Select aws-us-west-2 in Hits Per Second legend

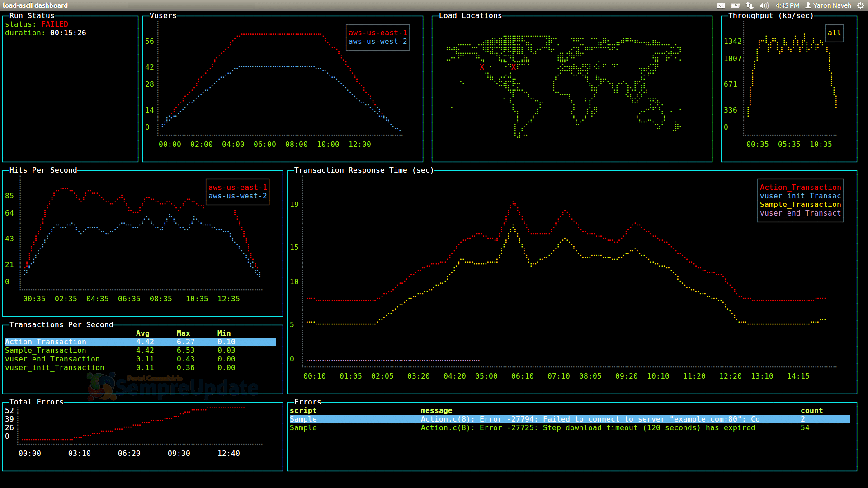click(237, 196)
